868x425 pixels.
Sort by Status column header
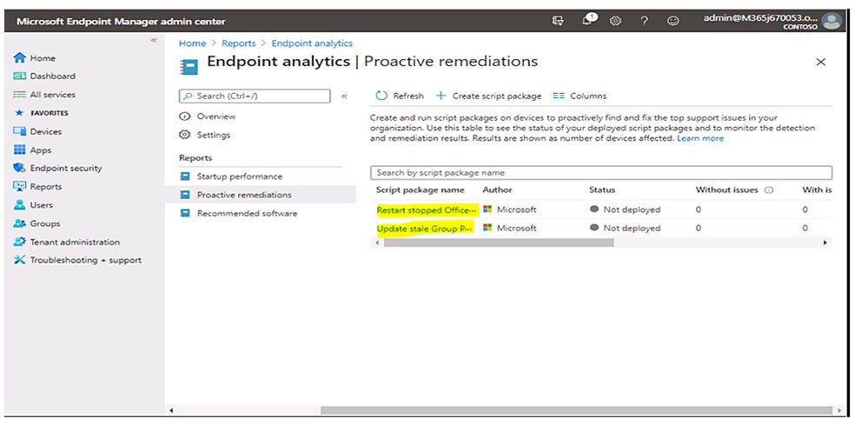tap(602, 189)
